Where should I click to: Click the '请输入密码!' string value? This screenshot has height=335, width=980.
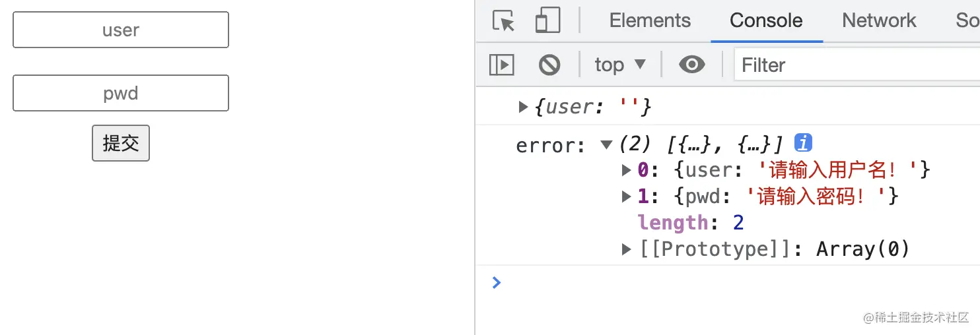816,197
